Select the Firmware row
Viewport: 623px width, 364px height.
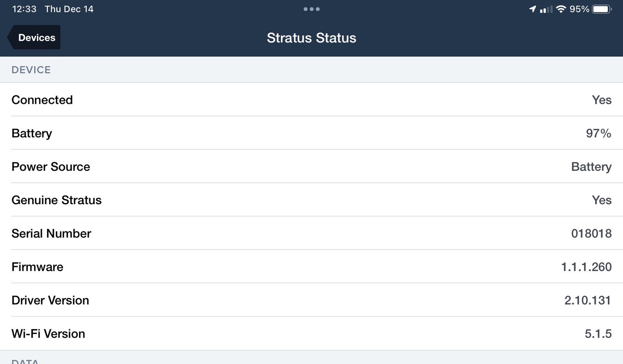(x=311, y=267)
